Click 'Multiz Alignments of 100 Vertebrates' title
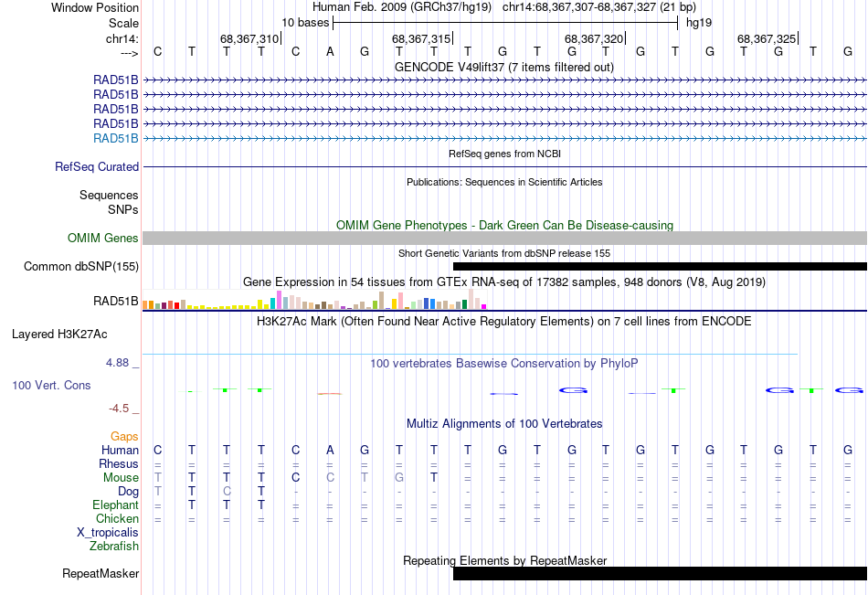This screenshot has width=868, height=595. point(504,424)
